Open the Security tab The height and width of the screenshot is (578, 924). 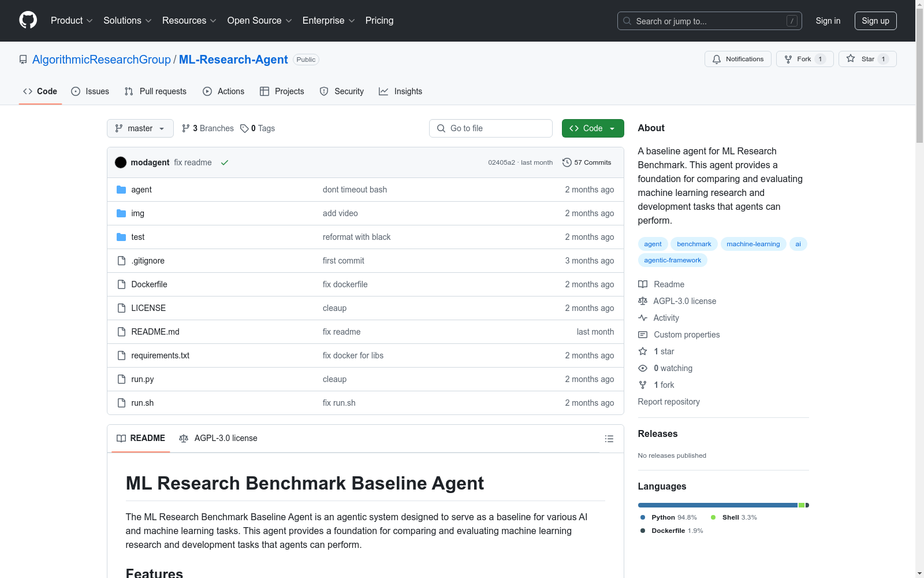pos(342,91)
